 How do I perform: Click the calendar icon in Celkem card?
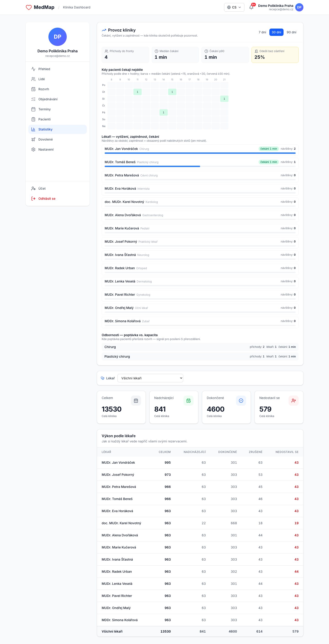136,400
